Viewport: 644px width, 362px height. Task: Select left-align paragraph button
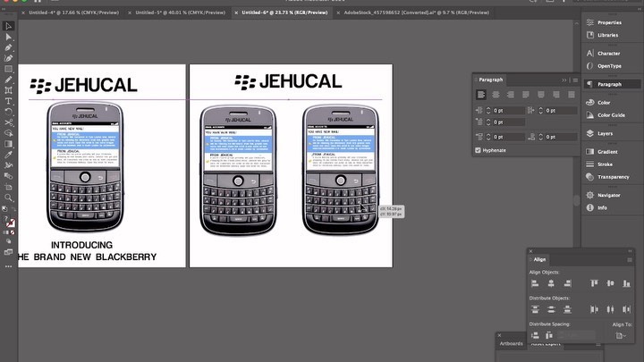click(481, 95)
